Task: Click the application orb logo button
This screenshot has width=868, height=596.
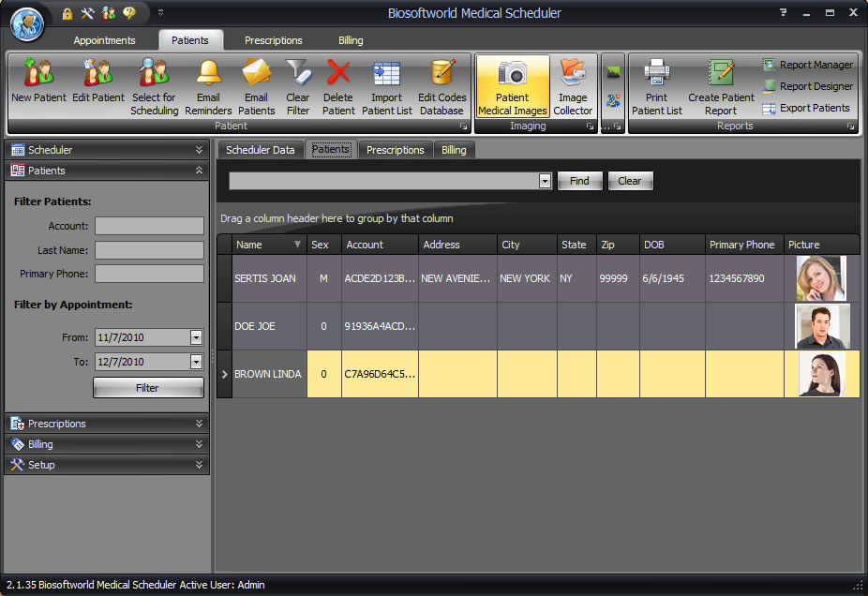Action: pyautogui.click(x=27, y=24)
